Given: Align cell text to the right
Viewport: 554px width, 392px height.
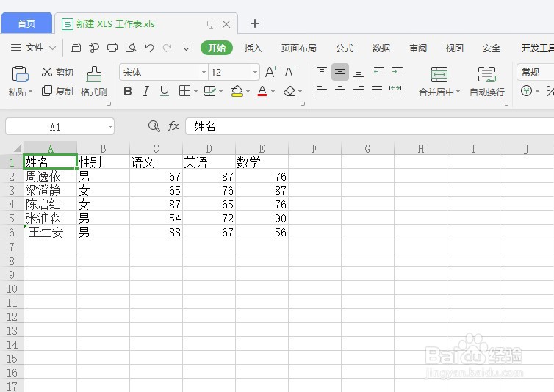Looking at the screenshot, I should pos(359,91).
